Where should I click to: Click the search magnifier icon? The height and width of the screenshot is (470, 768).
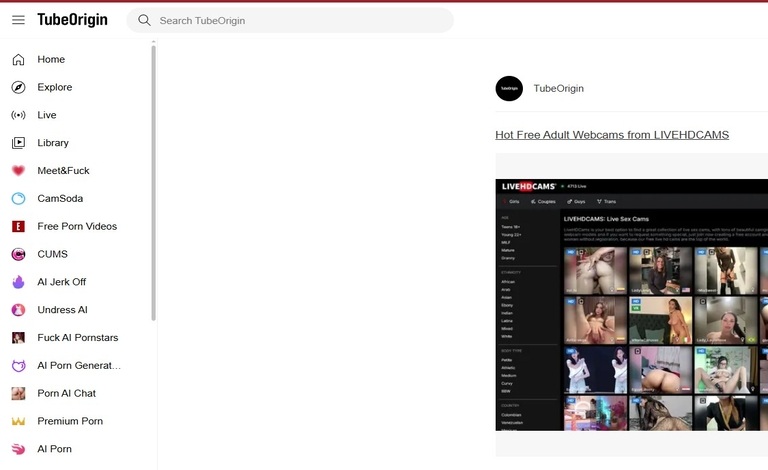point(144,20)
